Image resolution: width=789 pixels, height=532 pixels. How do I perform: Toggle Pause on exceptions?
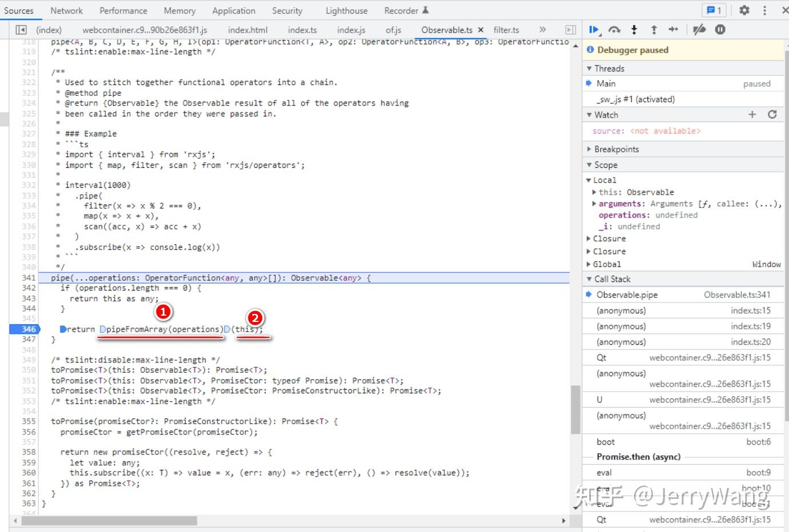pos(719,30)
